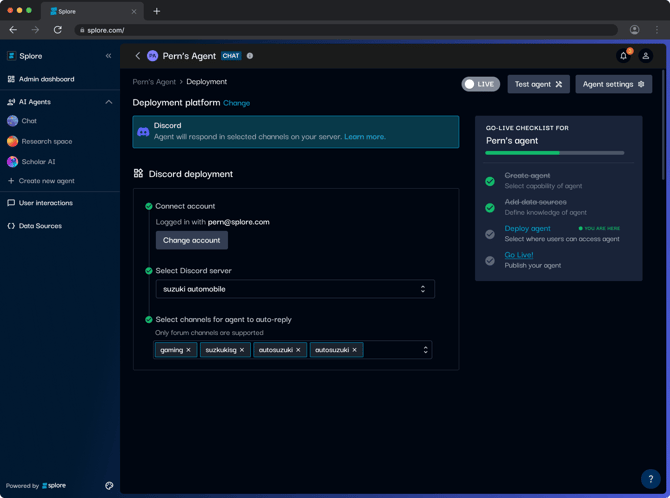This screenshot has width=670, height=498.
Task: Click the Go Live grey check mark
Action: coord(490,261)
